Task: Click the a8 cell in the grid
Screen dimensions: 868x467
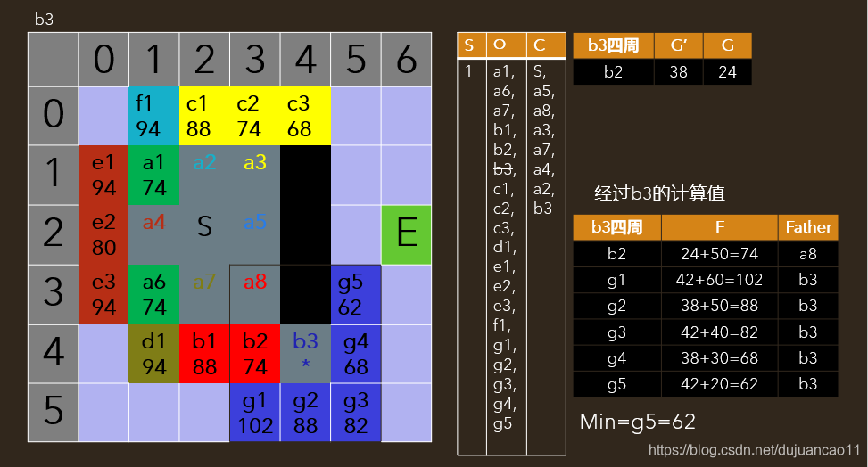Action: (254, 294)
